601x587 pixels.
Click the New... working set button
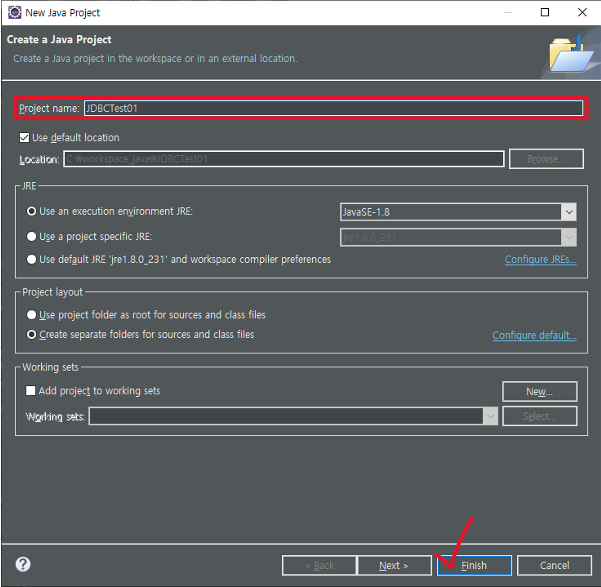(540, 391)
